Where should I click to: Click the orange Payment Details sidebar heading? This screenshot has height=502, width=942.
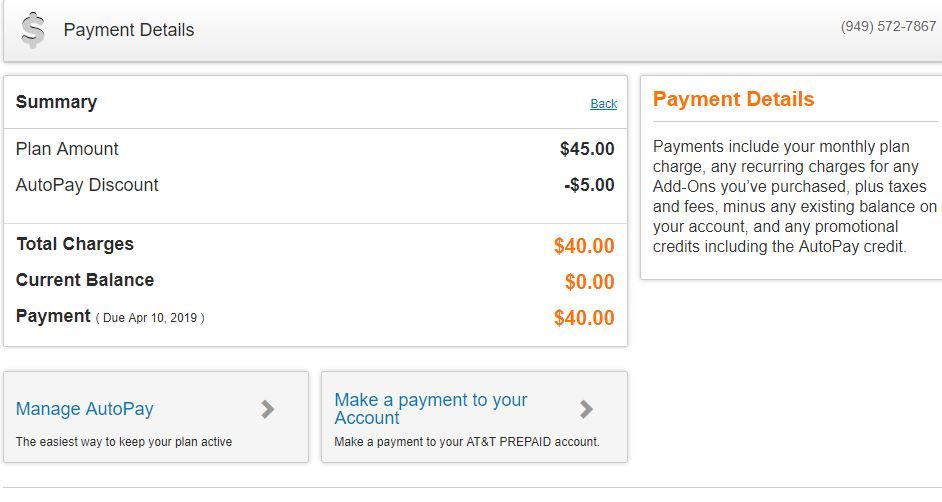pos(733,99)
